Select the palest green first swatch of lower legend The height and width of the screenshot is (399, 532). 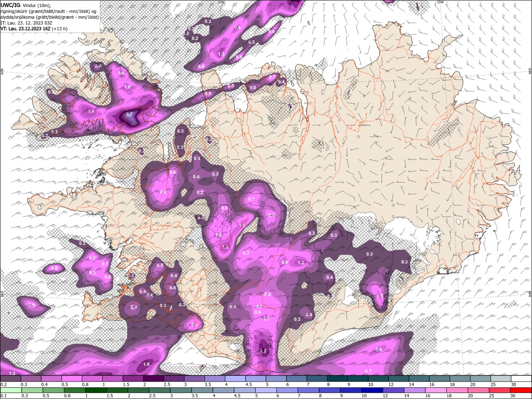11,390
